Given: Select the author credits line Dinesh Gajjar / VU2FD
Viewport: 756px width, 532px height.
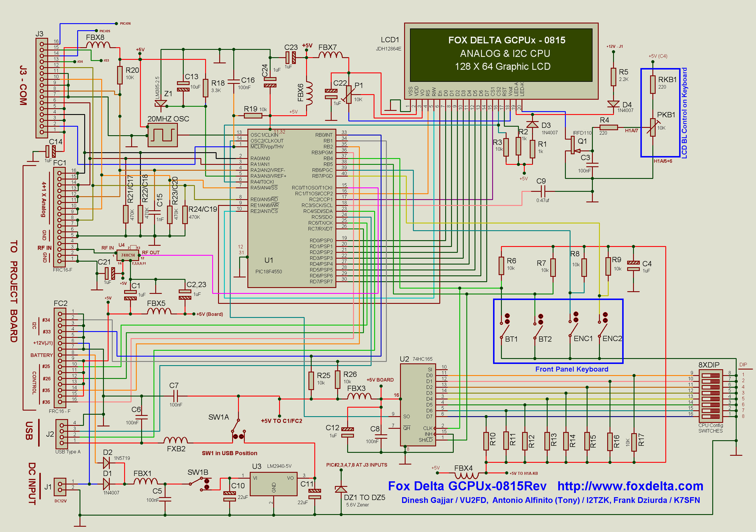Looking at the screenshot, I should click(x=551, y=500).
